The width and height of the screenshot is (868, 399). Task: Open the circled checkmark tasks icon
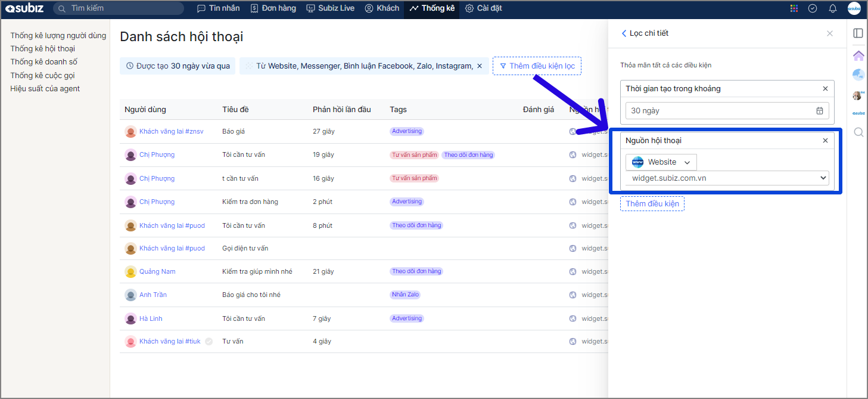[812, 8]
